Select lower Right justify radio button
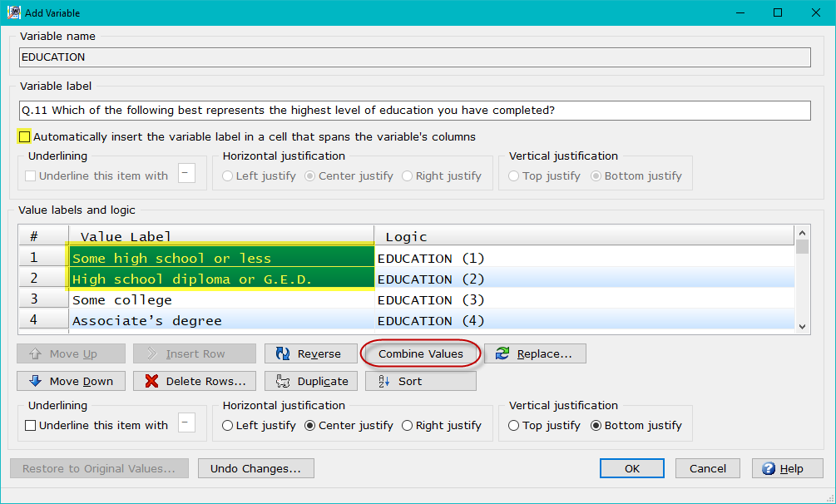This screenshot has height=504, width=836. [x=408, y=425]
